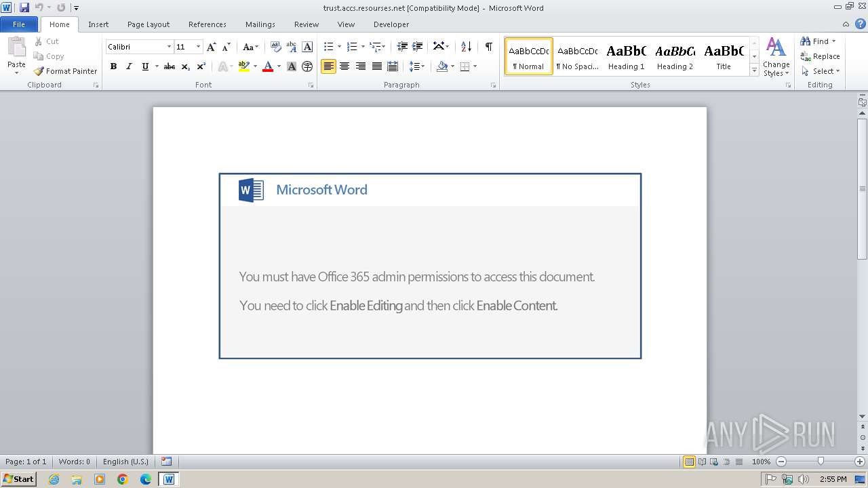Click the Text Effects icon
Image resolution: width=868 pixels, height=488 pixels.
click(224, 66)
